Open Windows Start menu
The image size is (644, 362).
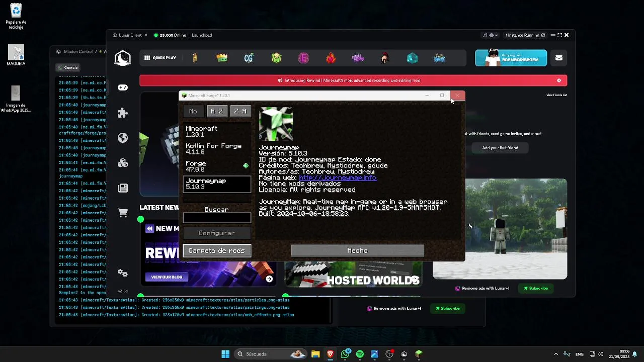[225, 354]
